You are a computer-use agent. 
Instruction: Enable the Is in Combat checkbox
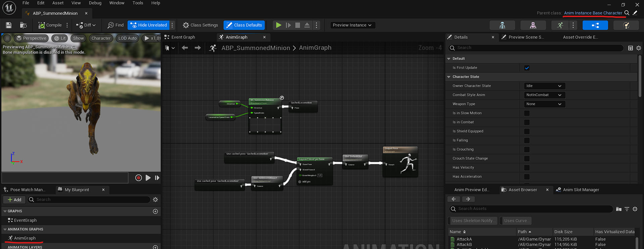[527, 122]
